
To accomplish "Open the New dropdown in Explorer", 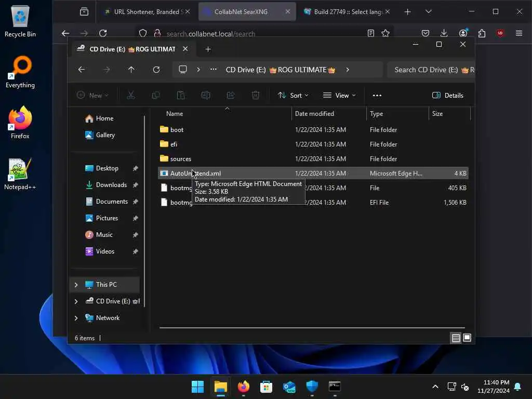I will (x=92, y=96).
